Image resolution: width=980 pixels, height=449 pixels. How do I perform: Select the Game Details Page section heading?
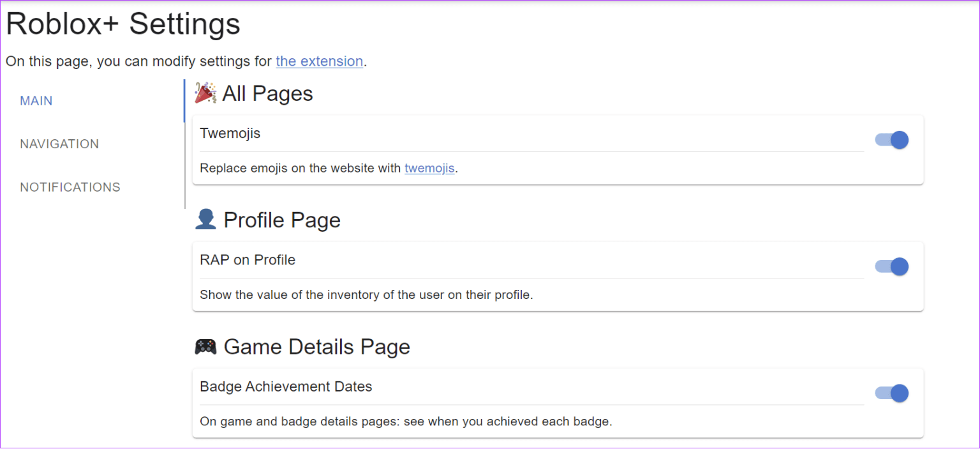(x=316, y=346)
